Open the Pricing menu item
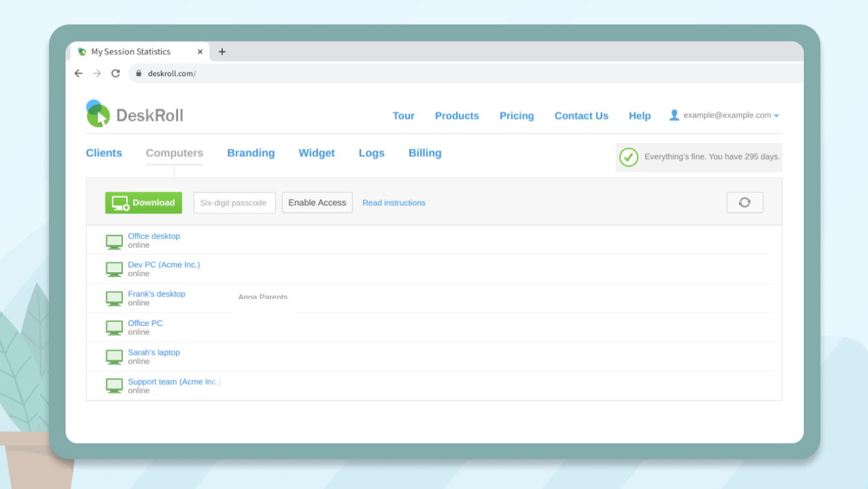 [x=516, y=116]
